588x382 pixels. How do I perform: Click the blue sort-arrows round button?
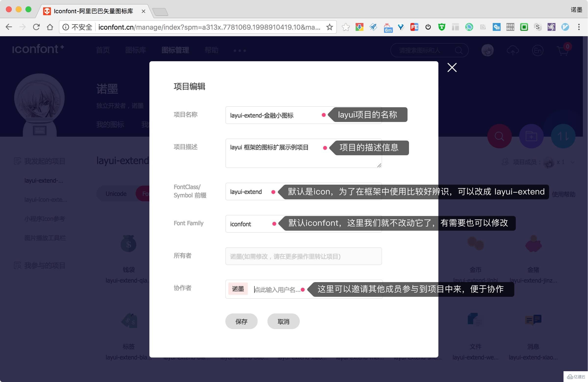[x=563, y=136]
